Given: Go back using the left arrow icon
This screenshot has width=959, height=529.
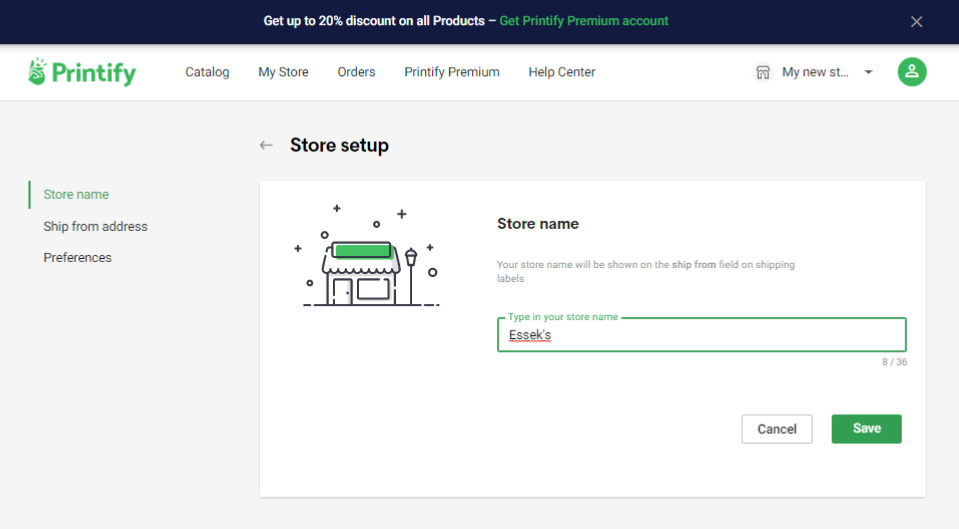Looking at the screenshot, I should click(266, 145).
